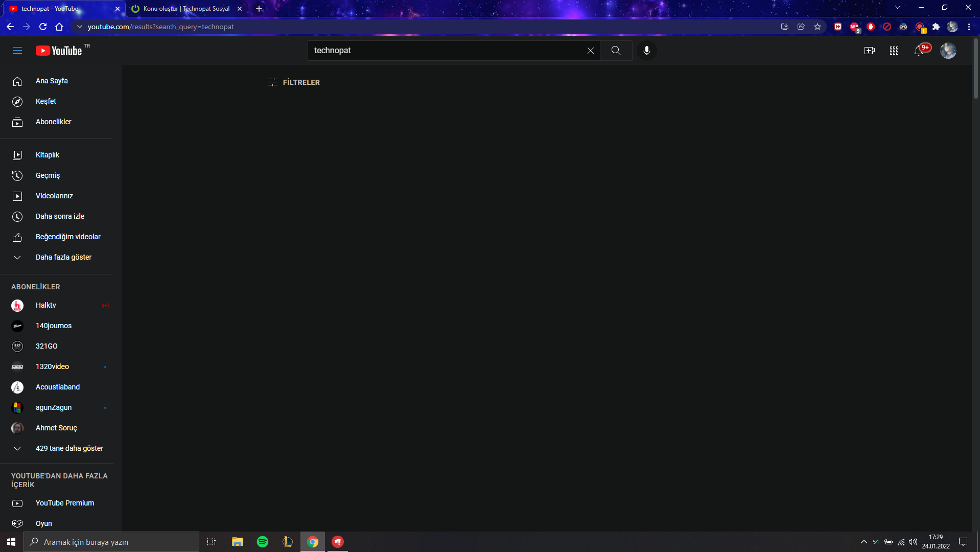Reload the current page

point(43,27)
